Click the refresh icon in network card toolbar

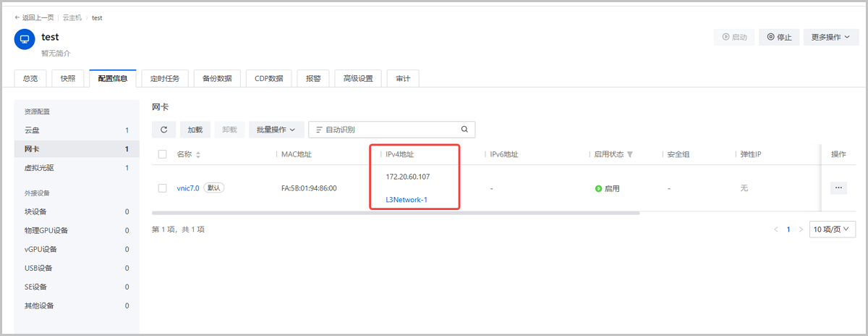coord(163,130)
